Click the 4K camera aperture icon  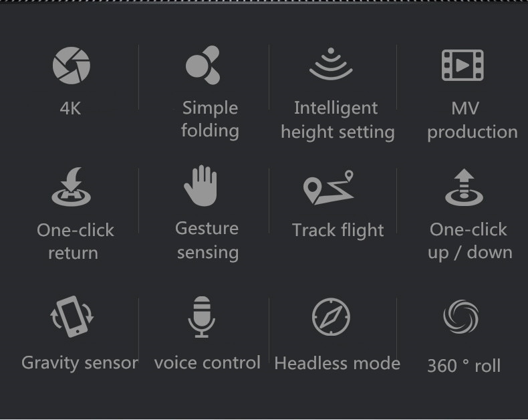pos(71,66)
